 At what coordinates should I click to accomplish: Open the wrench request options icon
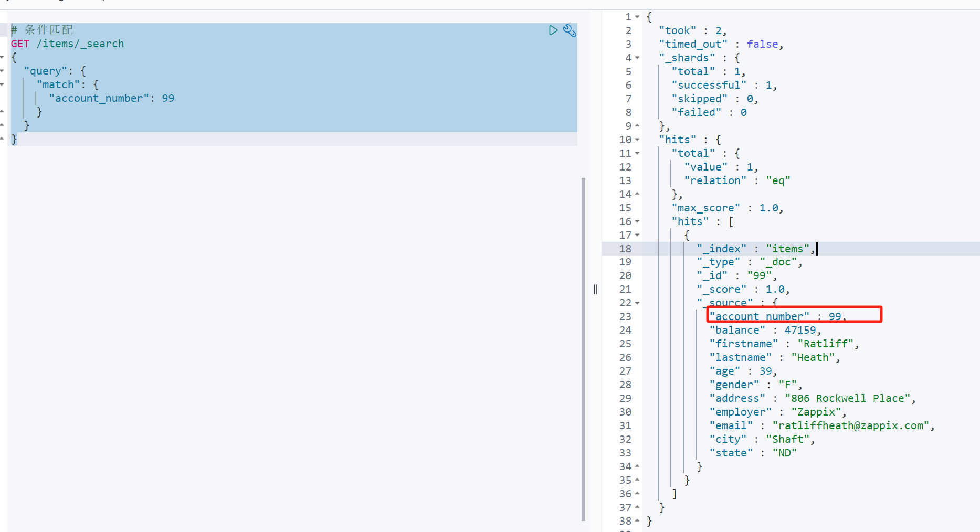point(570,30)
